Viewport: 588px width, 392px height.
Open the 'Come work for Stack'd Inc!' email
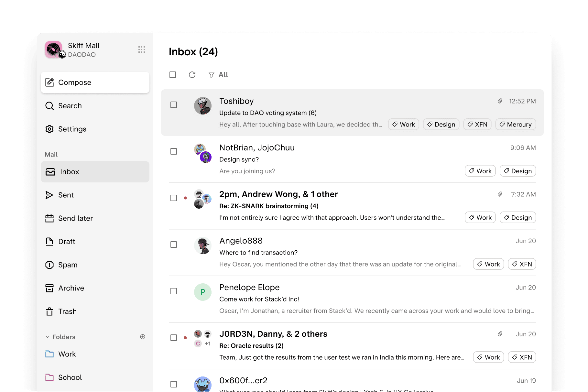point(352,299)
